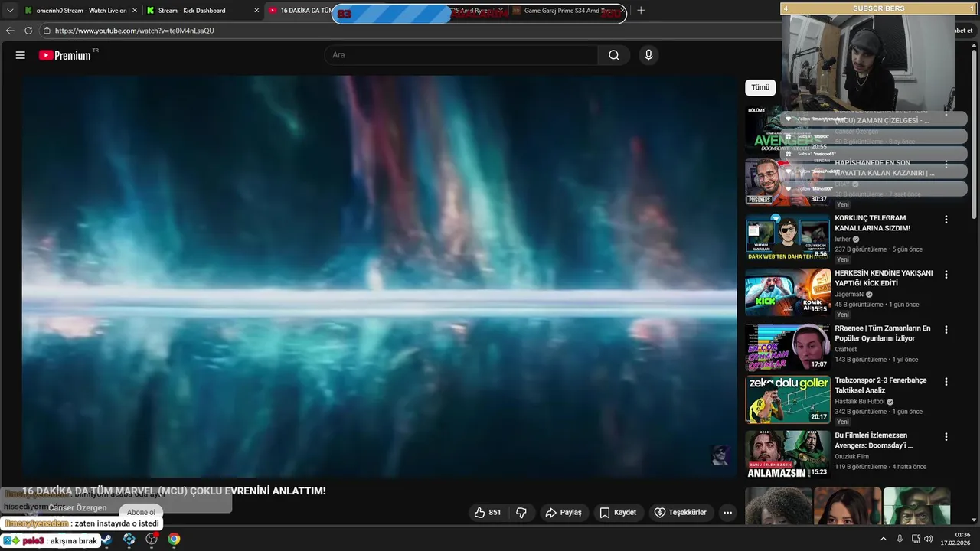The image size is (980, 551).
Task: Click the video player area
Action: click(x=379, y=276)
